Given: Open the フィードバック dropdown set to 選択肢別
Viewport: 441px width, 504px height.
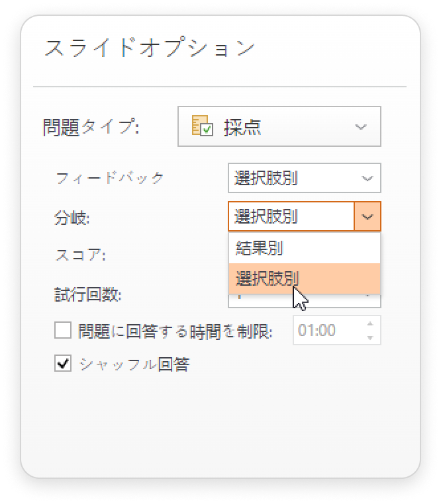Looking at the screenshot, I should point(304,178).
